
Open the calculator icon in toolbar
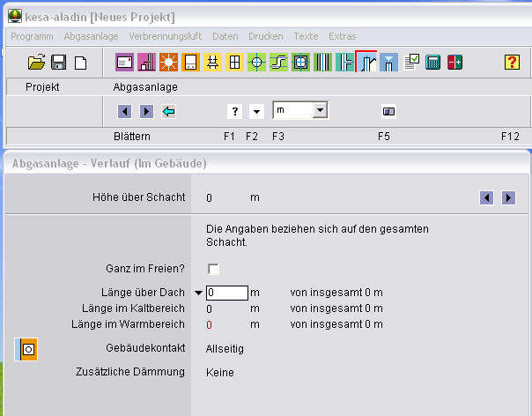click(432, 63)
